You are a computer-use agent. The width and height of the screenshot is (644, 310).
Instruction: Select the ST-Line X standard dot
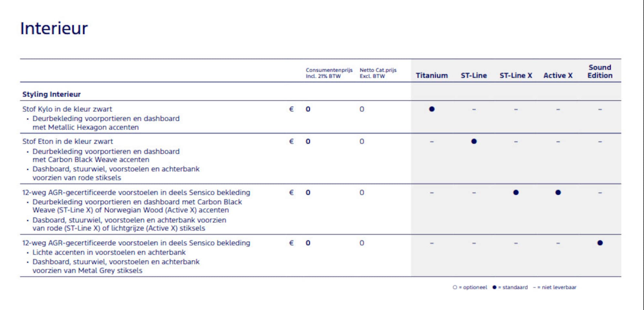pyautogui.click(x=516, y=192)
